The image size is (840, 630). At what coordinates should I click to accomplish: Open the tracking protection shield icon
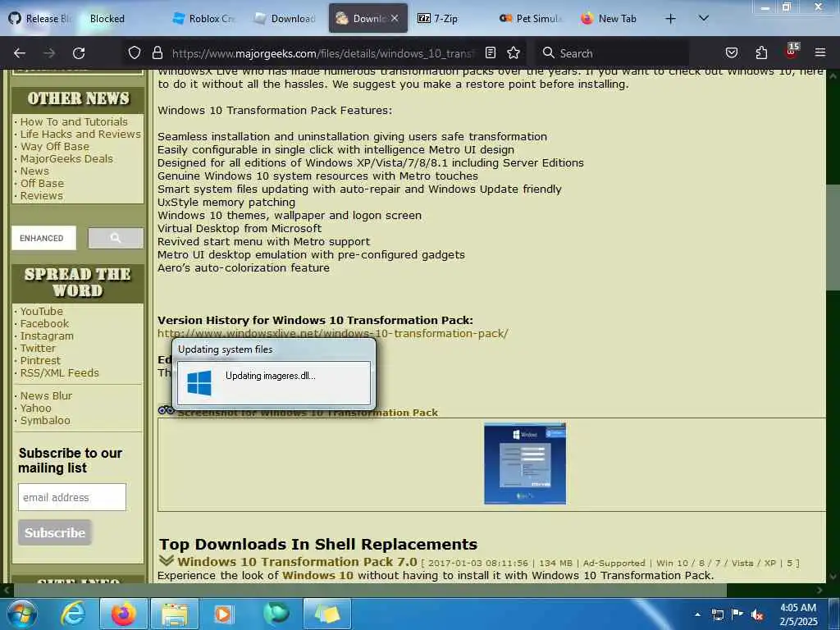(135, 53)
